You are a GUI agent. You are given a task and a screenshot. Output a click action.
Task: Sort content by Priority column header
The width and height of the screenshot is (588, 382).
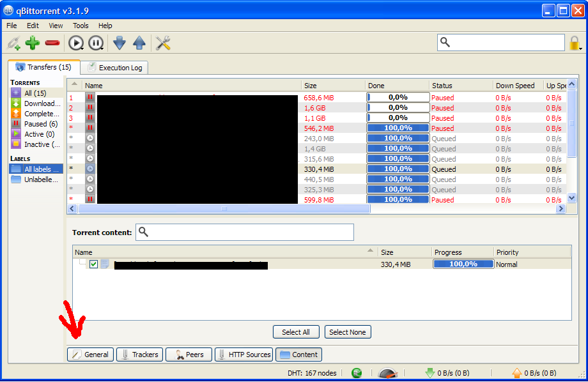tap(532, 252)
